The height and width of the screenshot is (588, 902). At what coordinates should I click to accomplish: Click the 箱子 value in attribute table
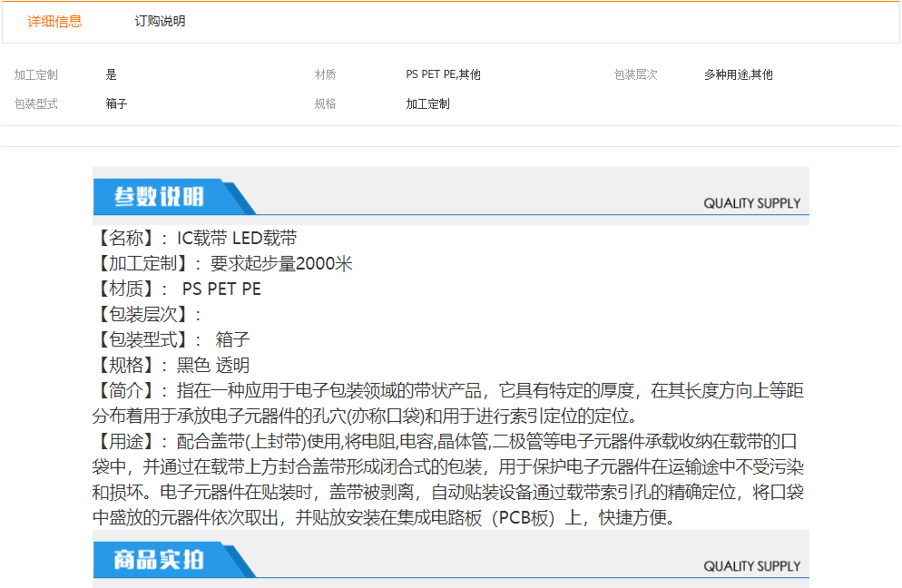pyautogui.click(x=116, y=103)
